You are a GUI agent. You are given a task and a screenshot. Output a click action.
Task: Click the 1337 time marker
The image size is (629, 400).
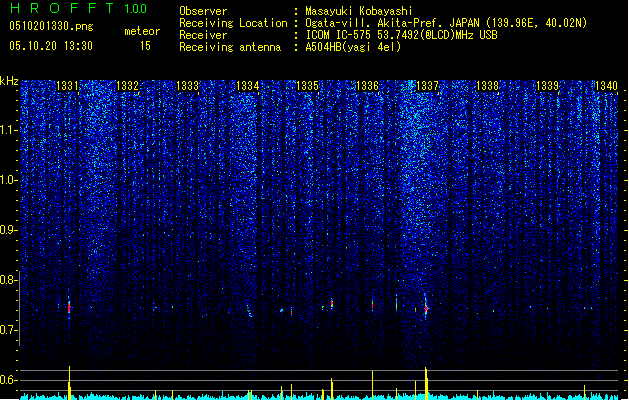point(428,86)
